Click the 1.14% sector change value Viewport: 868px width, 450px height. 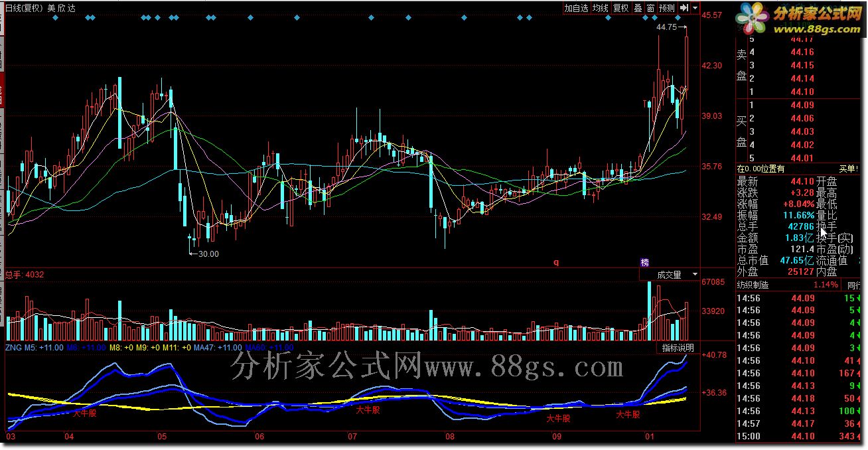826,285
